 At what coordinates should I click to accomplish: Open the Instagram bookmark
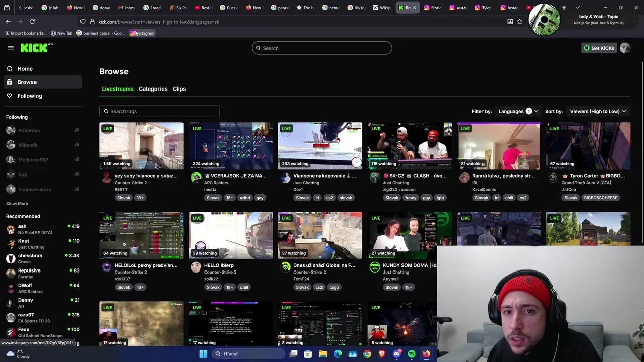[143, 33]
